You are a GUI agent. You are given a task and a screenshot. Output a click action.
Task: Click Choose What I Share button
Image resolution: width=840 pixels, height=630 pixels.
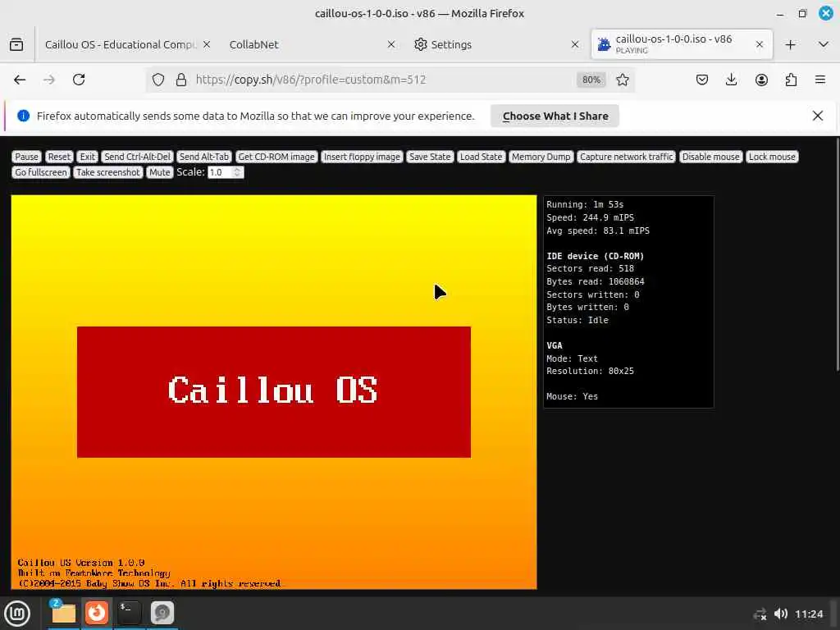click(x=555, y=116)
